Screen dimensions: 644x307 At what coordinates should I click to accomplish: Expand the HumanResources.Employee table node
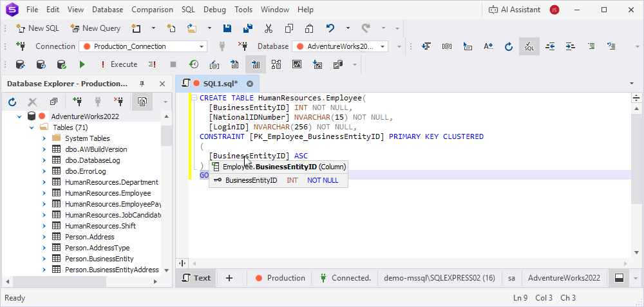pos(43,193)
